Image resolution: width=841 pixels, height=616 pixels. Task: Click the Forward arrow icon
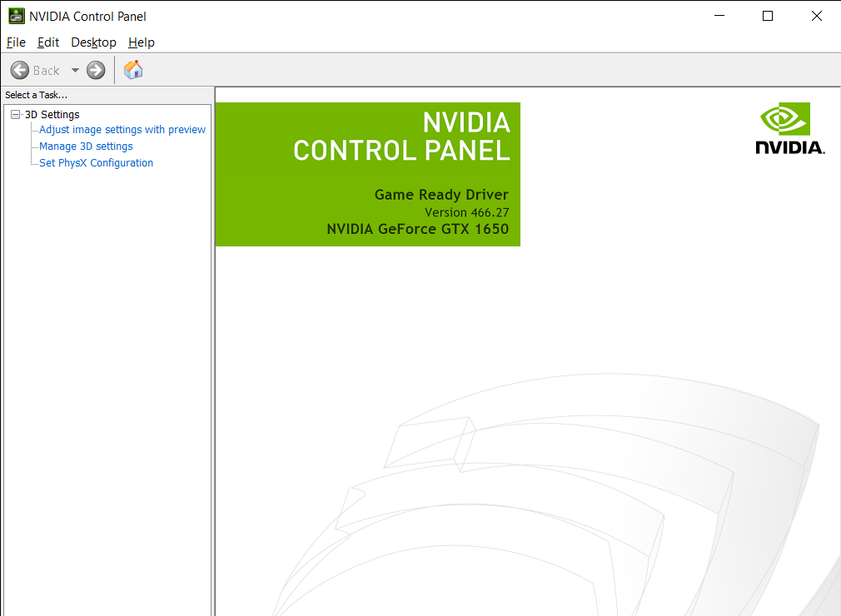point(96,70)
